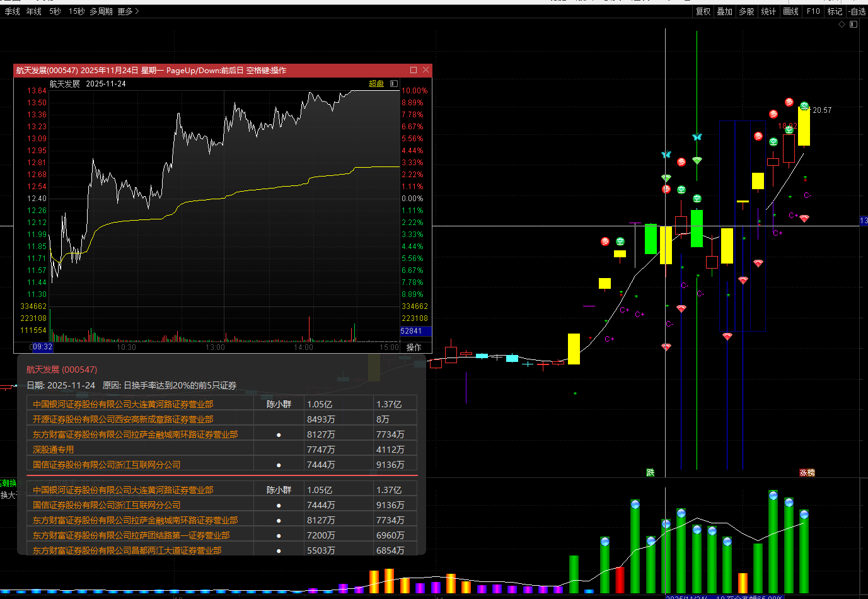
Task: Expand the 更多 period options
Action: click(x=128, y=11)
